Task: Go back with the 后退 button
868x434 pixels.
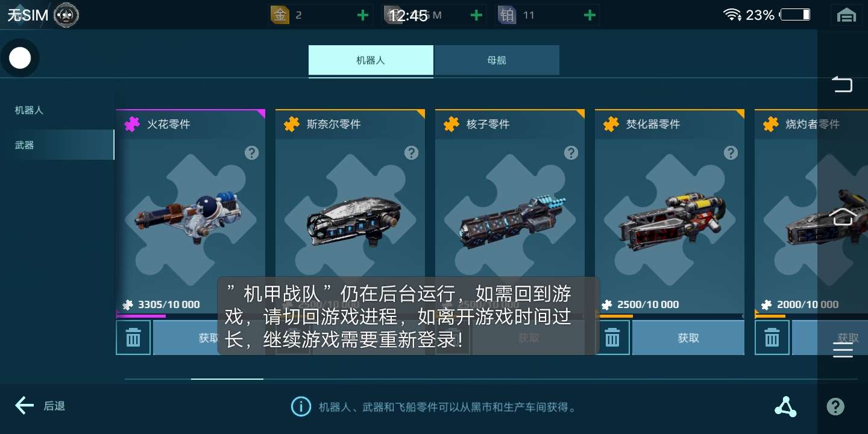Action: click(x=40, y=406)
